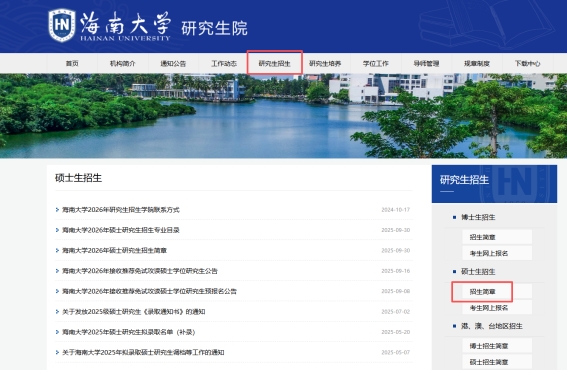This screenshot has height=371, width=567.
Task: Open the 首页 nav item
Action: point(72,64)
